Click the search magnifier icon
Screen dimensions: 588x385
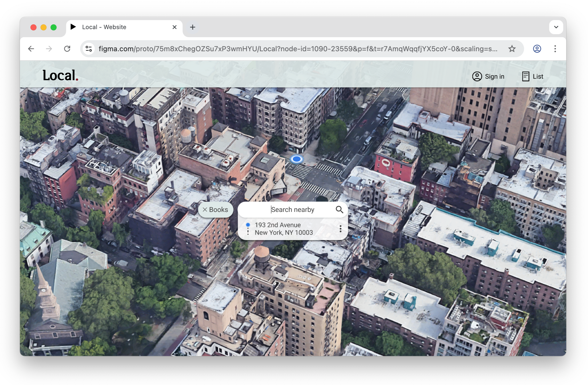[x=339, y=209]
